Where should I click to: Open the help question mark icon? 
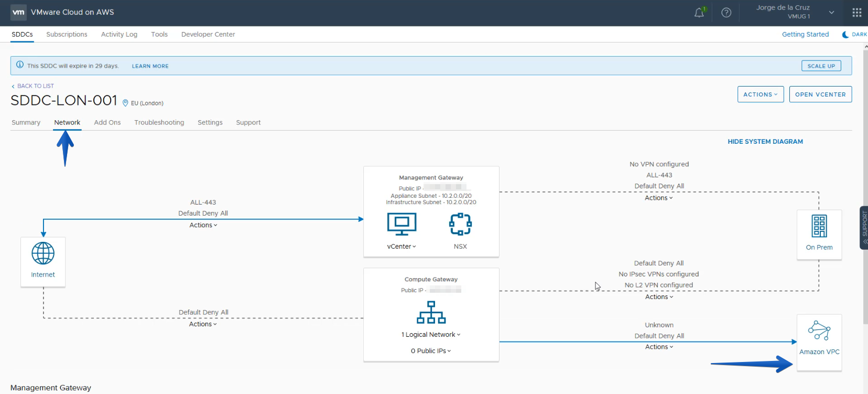pyautogui.click(x=726, y=13)
